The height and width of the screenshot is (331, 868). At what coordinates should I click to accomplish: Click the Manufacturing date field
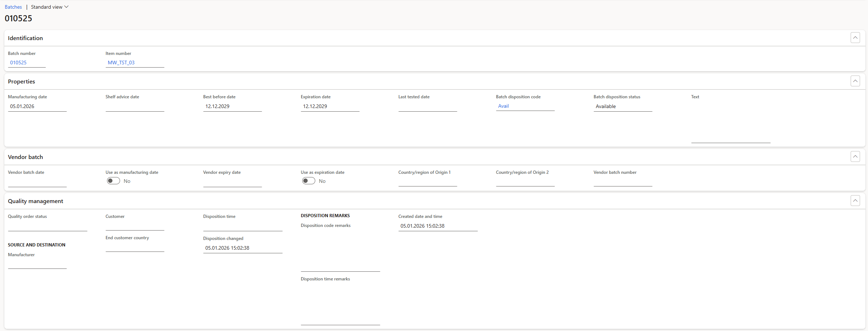click(37, 106)
